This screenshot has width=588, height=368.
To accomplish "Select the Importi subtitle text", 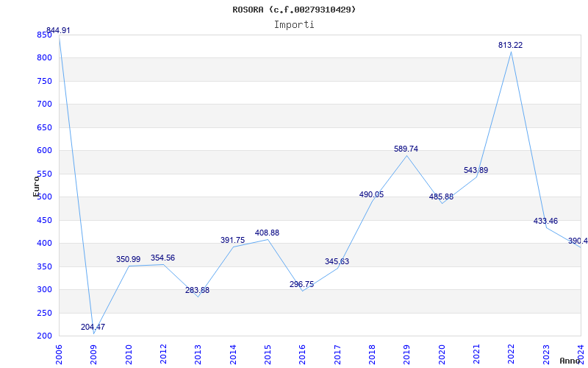I will 294,25.
